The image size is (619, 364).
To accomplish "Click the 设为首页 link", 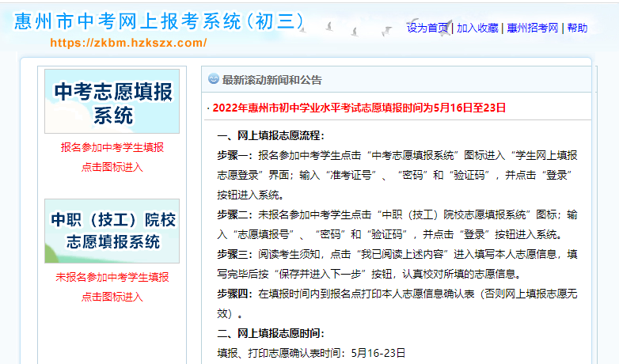I will click(427, 28).
